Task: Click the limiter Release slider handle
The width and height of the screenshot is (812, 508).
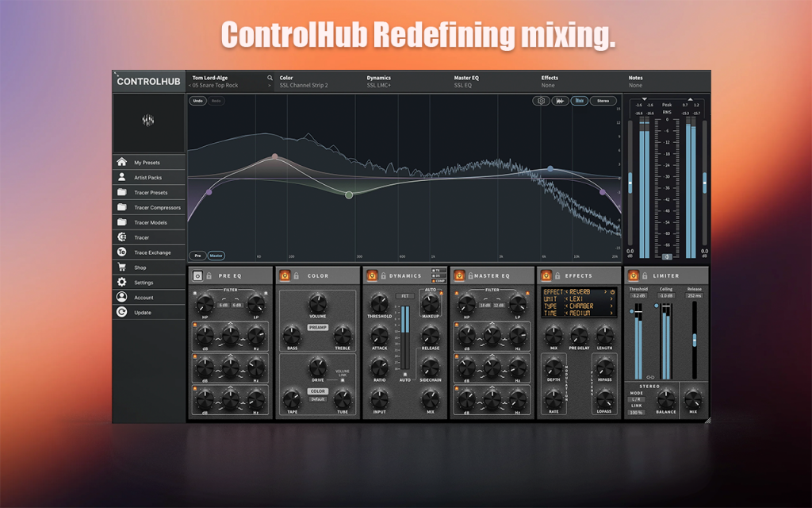Action: [695, 340]
